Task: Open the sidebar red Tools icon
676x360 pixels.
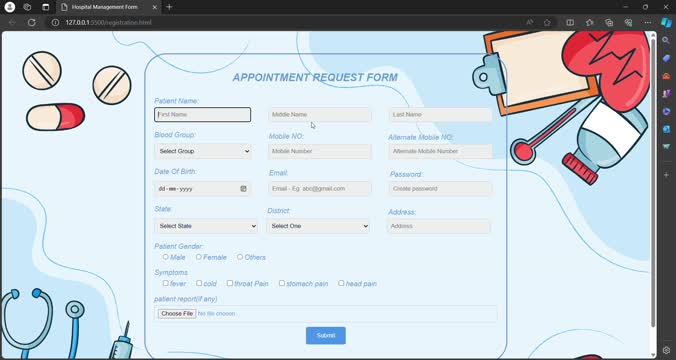Action: [666, 76]
